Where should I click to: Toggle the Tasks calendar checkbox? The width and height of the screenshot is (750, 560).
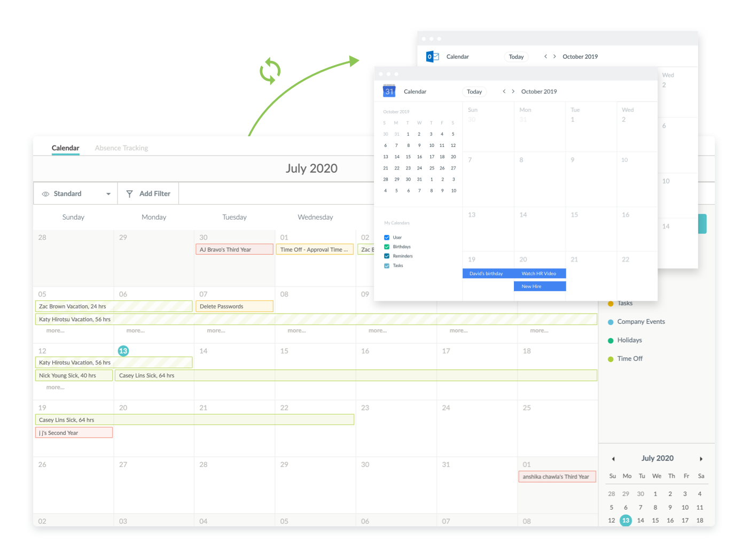[387, 266]
